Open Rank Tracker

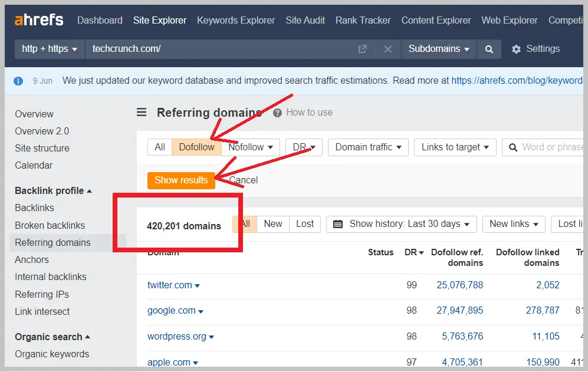click(363, 20)
